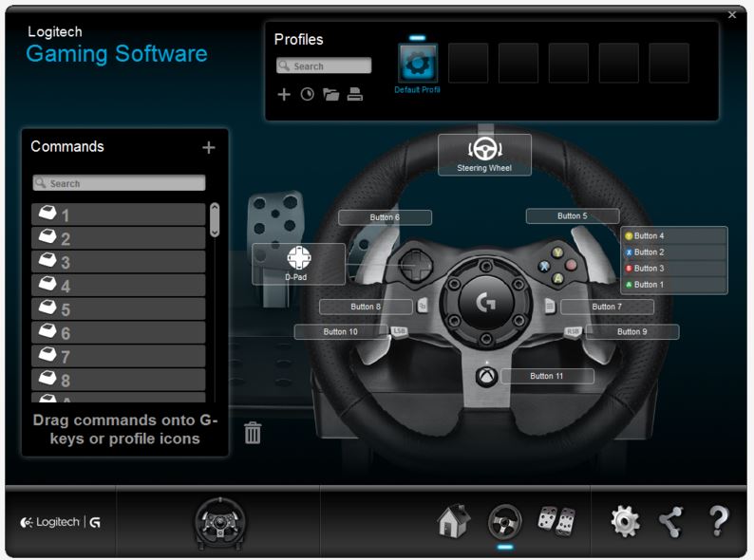Select command 2 in the list
Image resolution: width=754 pixels, height=560 pixels.
coord(119,238)
